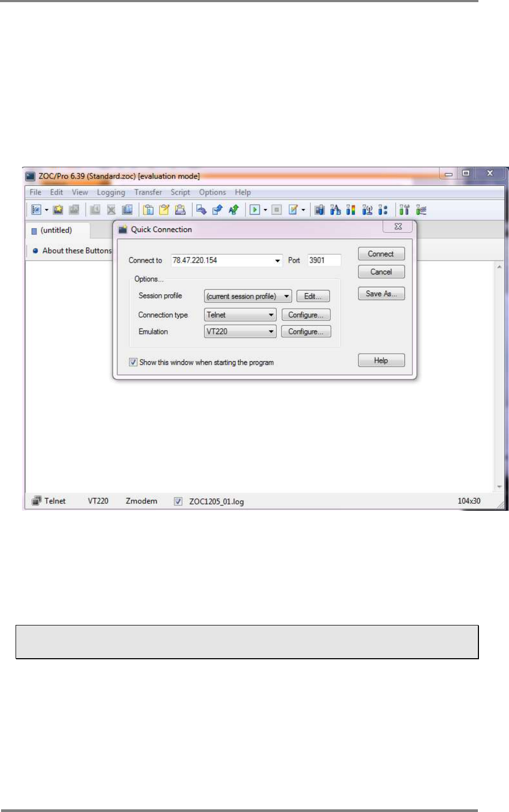
Task: Expand the arrow next to edit script icon
Action: click(304, 210)
